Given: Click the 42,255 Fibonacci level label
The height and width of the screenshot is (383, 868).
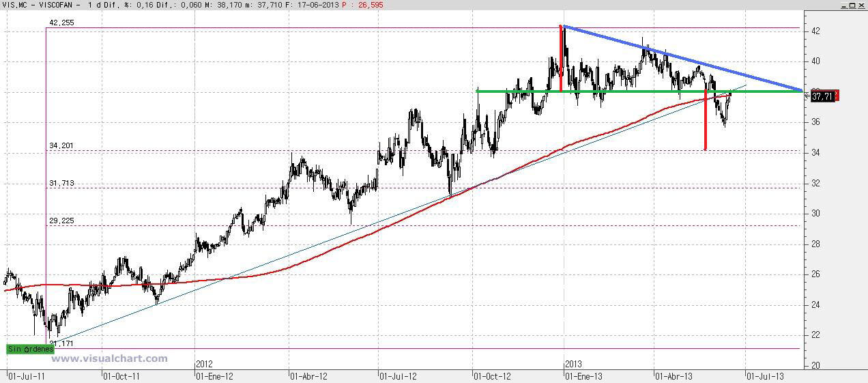Looking at the screenshot, I should tap(61, 23).
